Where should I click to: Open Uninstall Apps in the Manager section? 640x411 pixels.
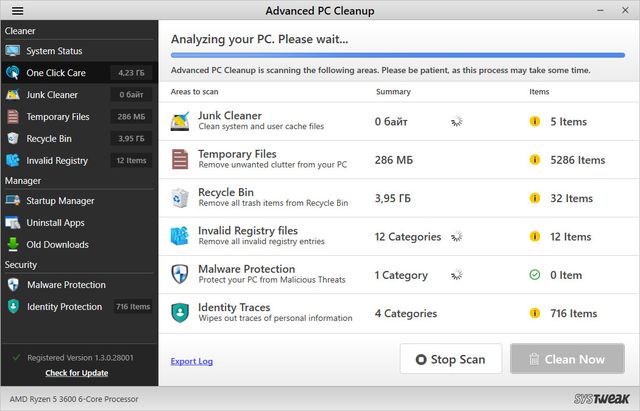[55, 222]
